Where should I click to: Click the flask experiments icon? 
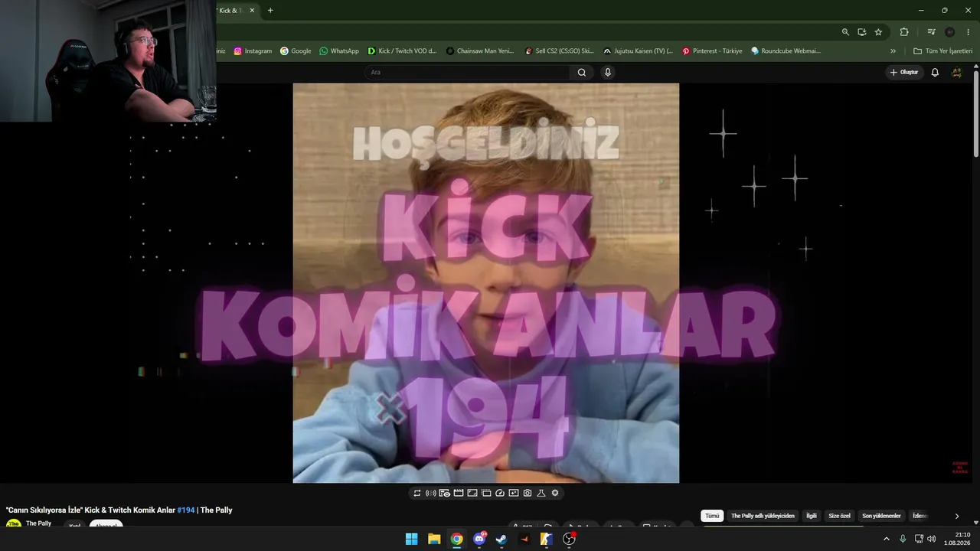tap(541, 493)
